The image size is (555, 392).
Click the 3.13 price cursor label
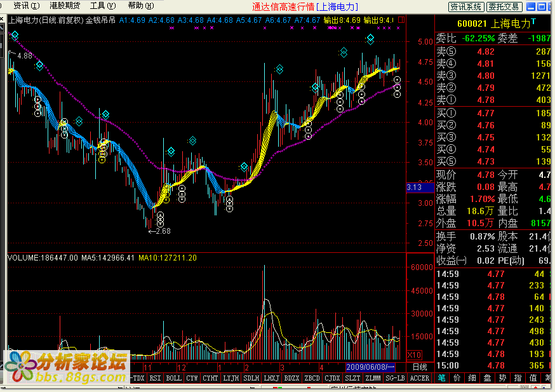pos(420,187)
